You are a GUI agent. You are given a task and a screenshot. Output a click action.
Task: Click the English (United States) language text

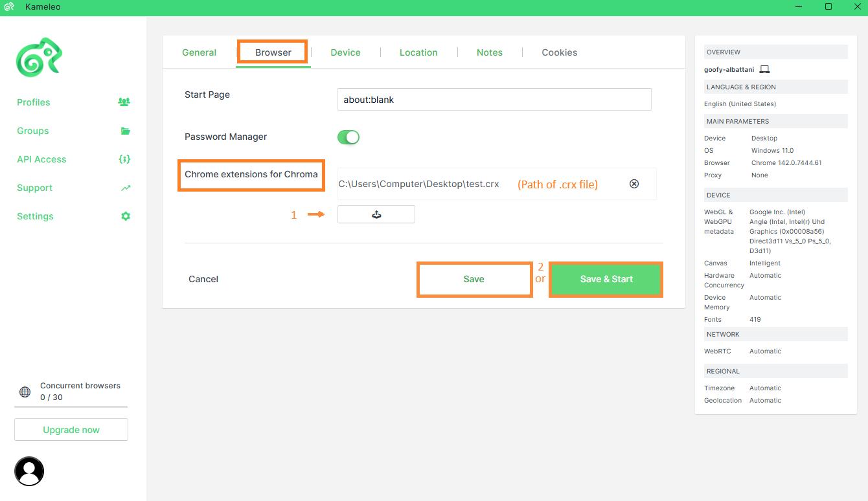pyautogui.click(x=740, y=104)
